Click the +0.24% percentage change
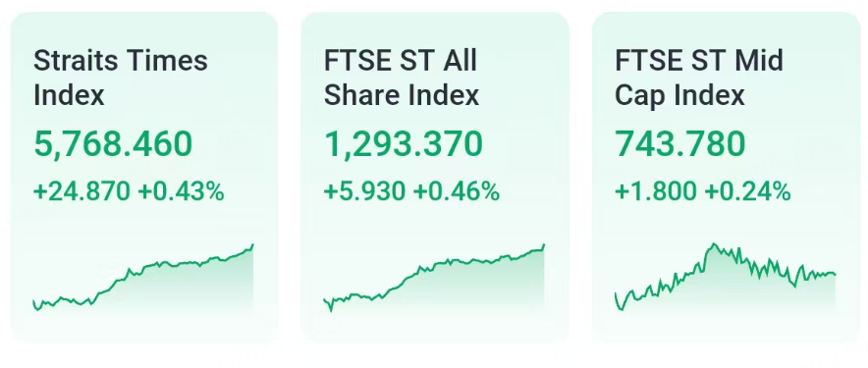Viewport: 868px width, 368px height. tap(747, 192)
